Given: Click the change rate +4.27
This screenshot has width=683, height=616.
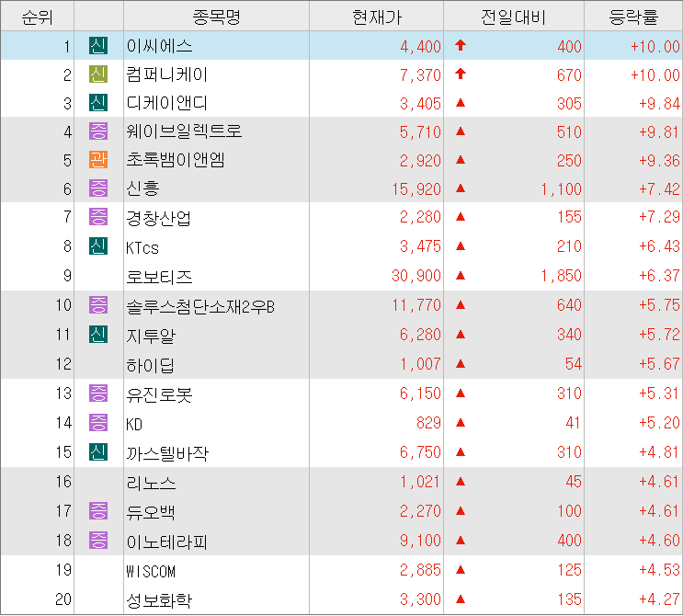Looking at the screenshot, I should click(659, 599).
